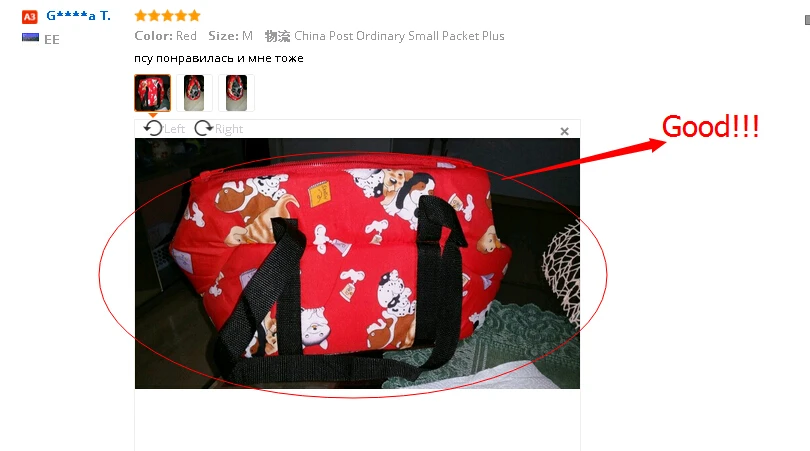Click the fifth gold rating star
This screenshot has width=810, height=451.
pos(194,15)
